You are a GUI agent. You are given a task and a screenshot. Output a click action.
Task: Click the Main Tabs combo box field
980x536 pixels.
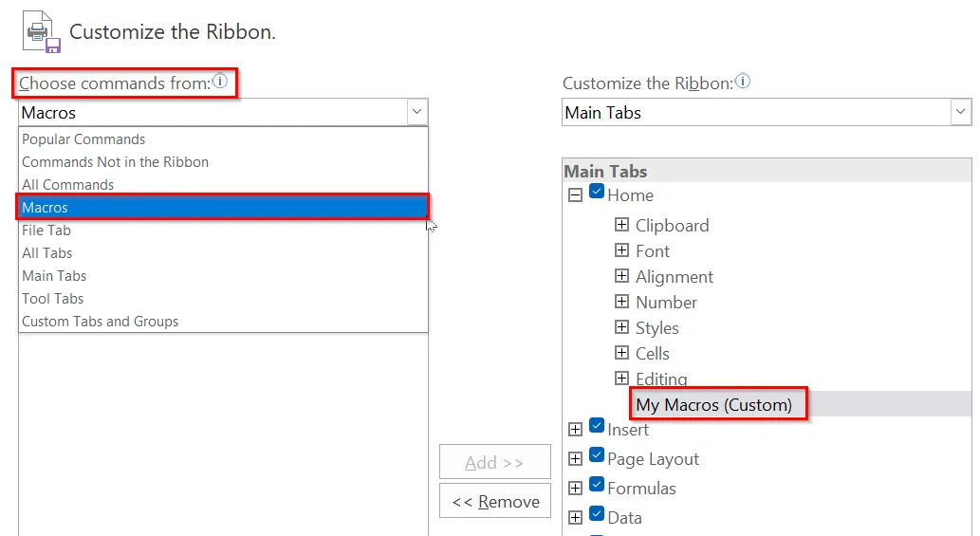click(x=767, y=113)
